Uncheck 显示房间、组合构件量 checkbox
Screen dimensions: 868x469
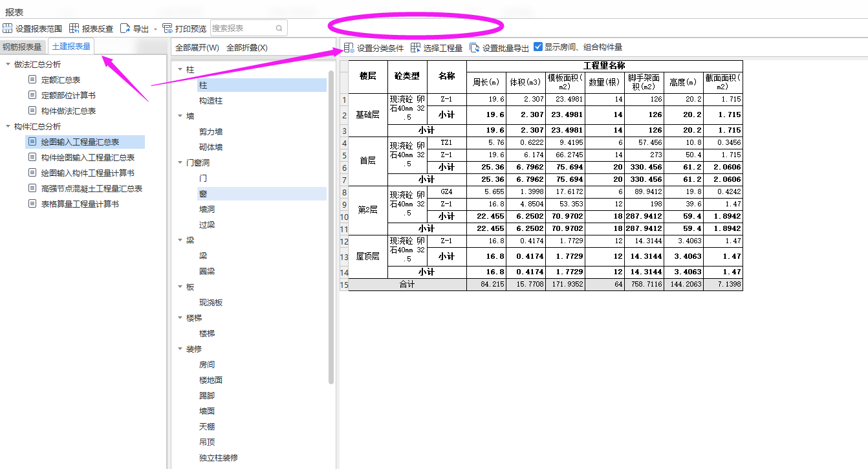tap(537, 47)
